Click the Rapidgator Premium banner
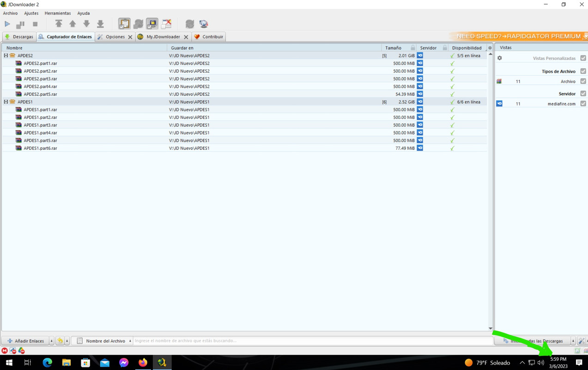The width and height of the screenshot is (588, 370). click(518, 36)
